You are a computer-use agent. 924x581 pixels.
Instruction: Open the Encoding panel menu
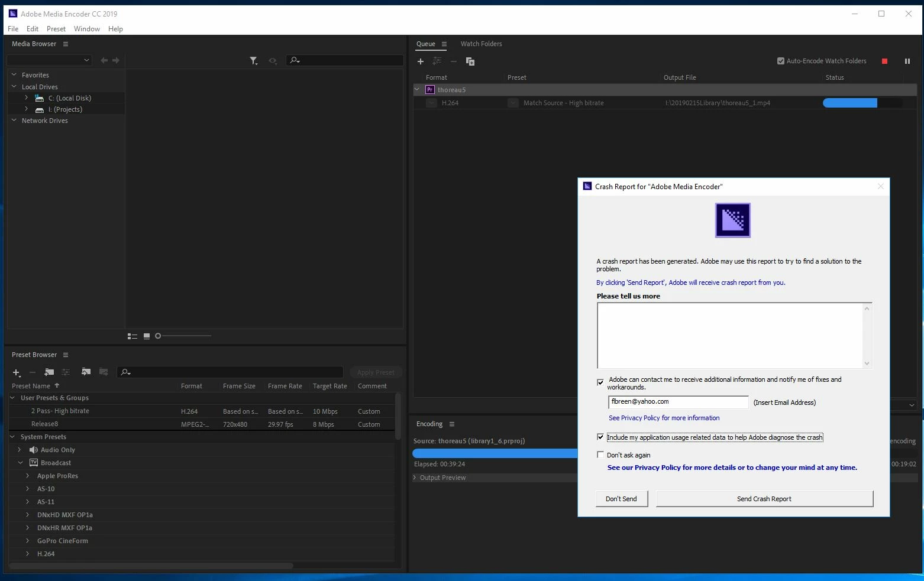(x=452, y=424)
